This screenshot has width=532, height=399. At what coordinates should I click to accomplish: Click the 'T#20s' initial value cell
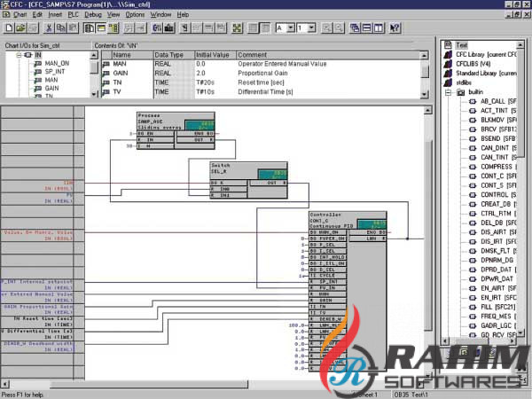coord(205,82)
